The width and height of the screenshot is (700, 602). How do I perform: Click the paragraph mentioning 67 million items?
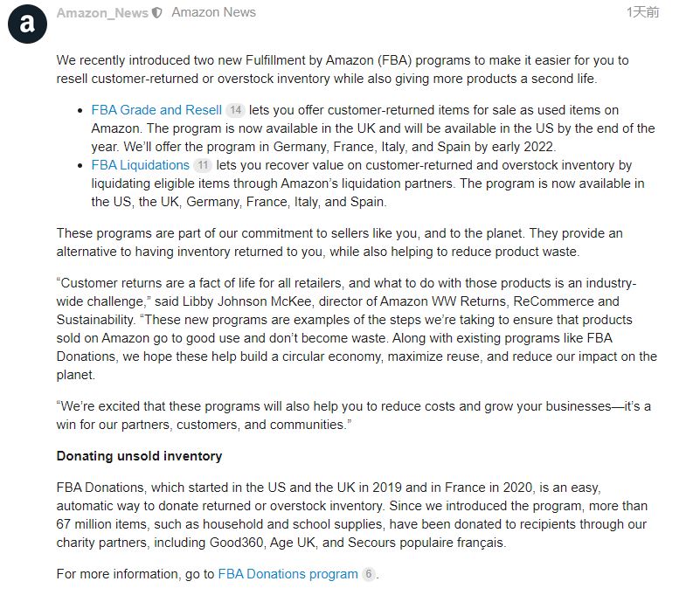352,515
